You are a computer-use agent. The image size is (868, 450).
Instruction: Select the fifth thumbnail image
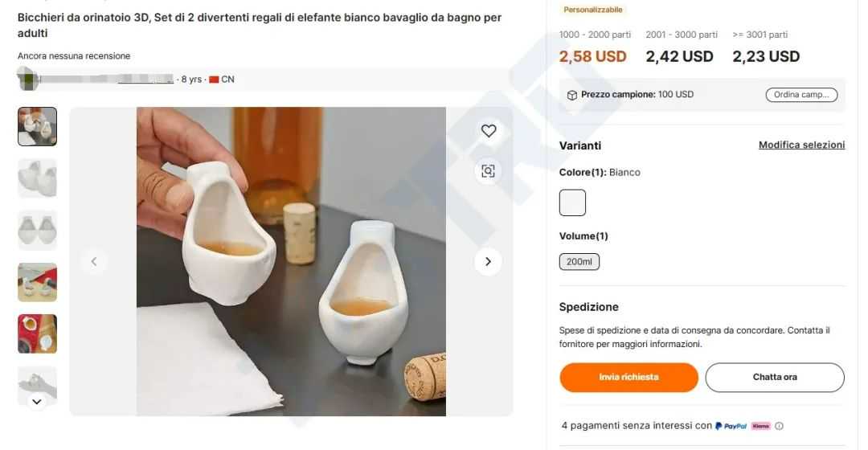(38, 333)
